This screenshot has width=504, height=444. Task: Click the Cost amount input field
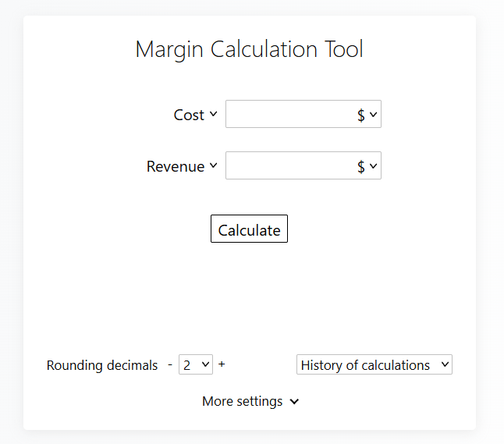click(287, 115)
